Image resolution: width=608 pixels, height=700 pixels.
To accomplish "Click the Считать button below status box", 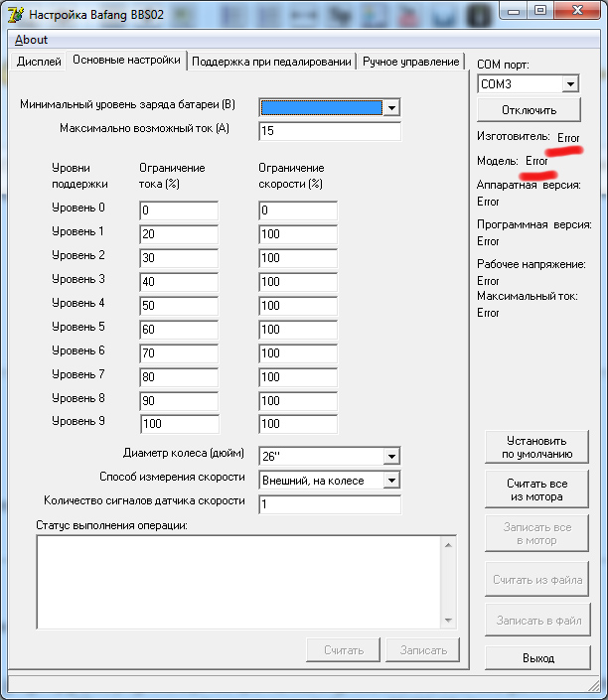I will pos(343,650).
